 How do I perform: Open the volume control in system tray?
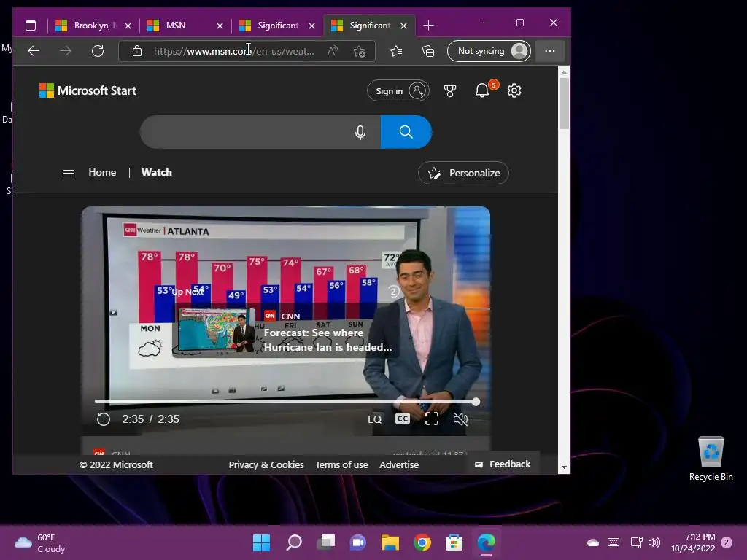pyautogui.click(x=654, y=542)
